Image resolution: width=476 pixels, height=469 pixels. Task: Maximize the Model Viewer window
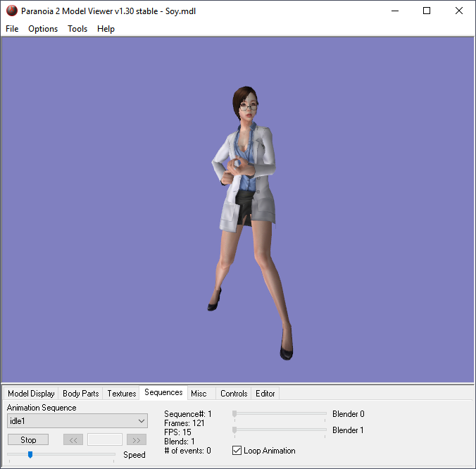point(427,11)
